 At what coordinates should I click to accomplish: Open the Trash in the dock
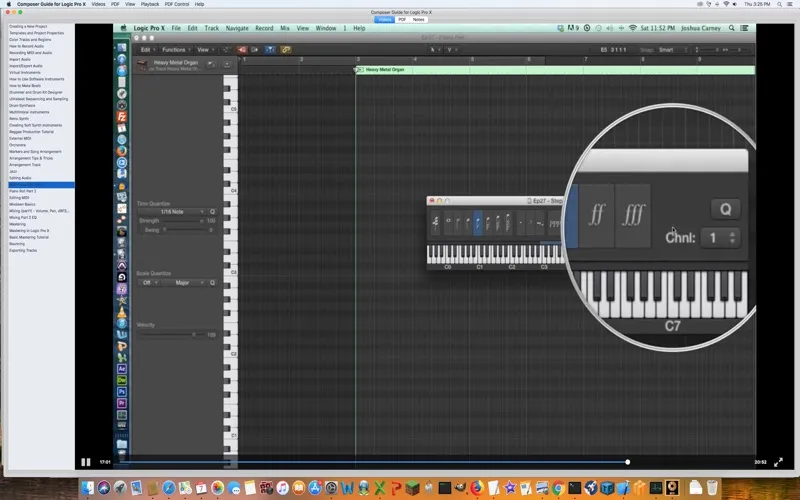(712, 488)
